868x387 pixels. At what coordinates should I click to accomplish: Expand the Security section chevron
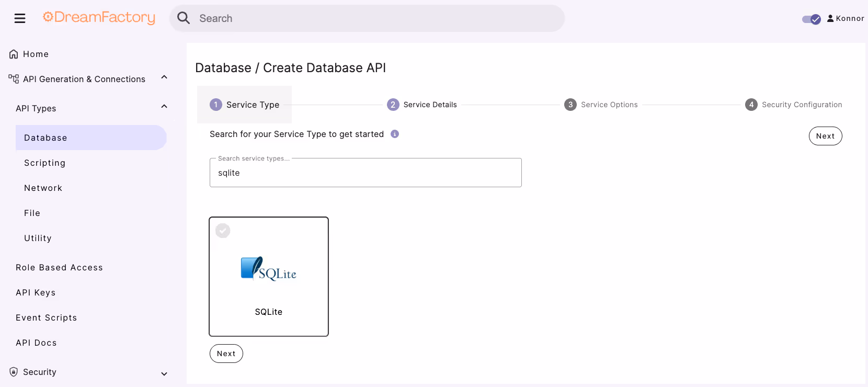(164, 373)
